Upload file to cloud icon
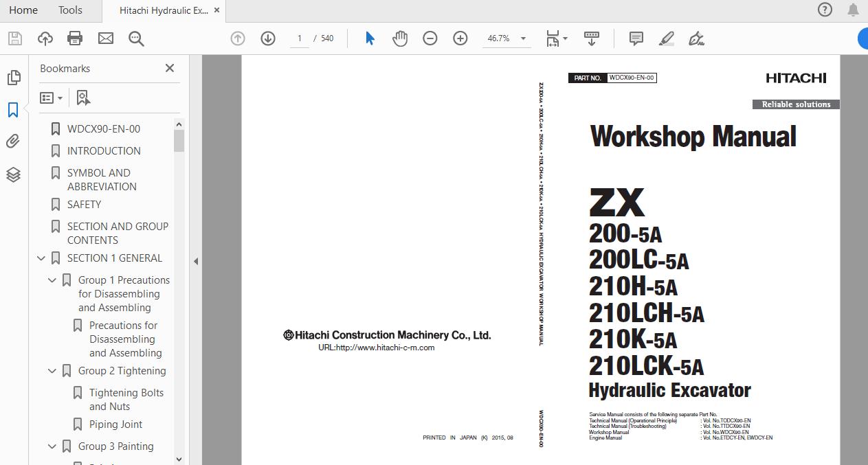Screen dimensions: 868x465 (45, 38)
